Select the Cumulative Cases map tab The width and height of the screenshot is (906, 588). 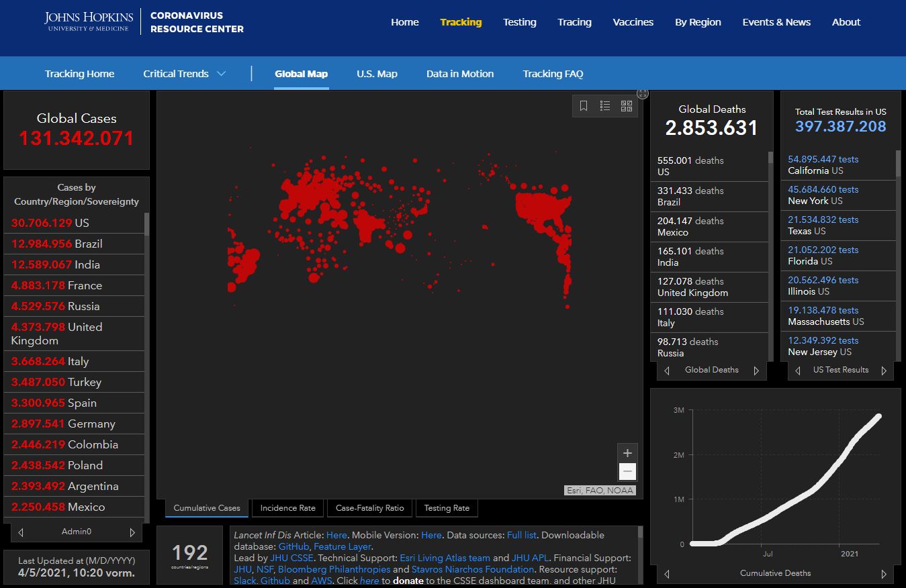coord(207,508)
